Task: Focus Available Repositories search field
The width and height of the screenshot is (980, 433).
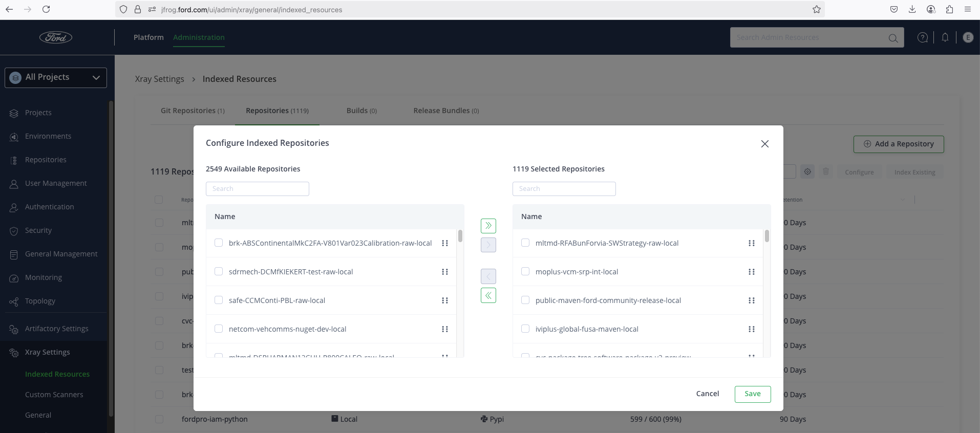Action: [x=258, y=189]
